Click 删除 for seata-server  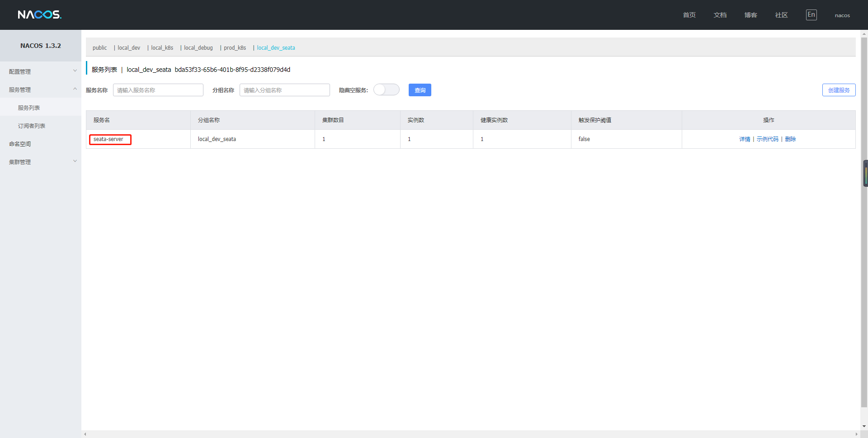pyautogui.click(x=790, y=139)
